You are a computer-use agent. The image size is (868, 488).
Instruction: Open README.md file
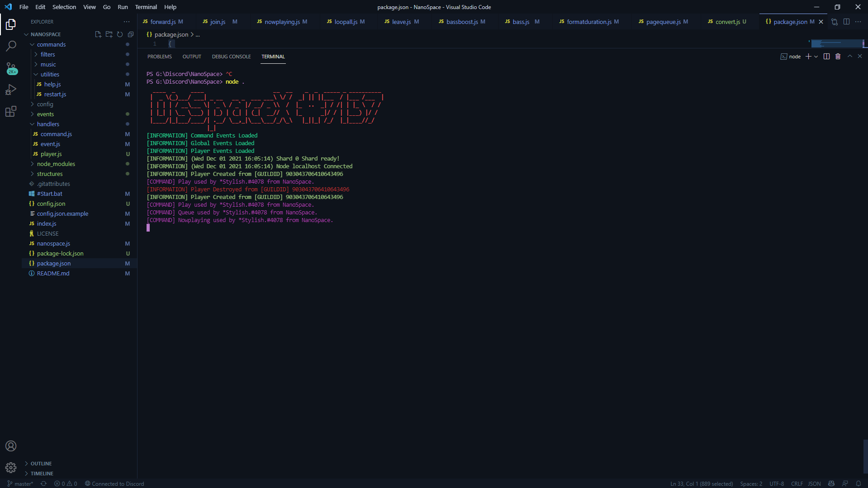[53, 273]
